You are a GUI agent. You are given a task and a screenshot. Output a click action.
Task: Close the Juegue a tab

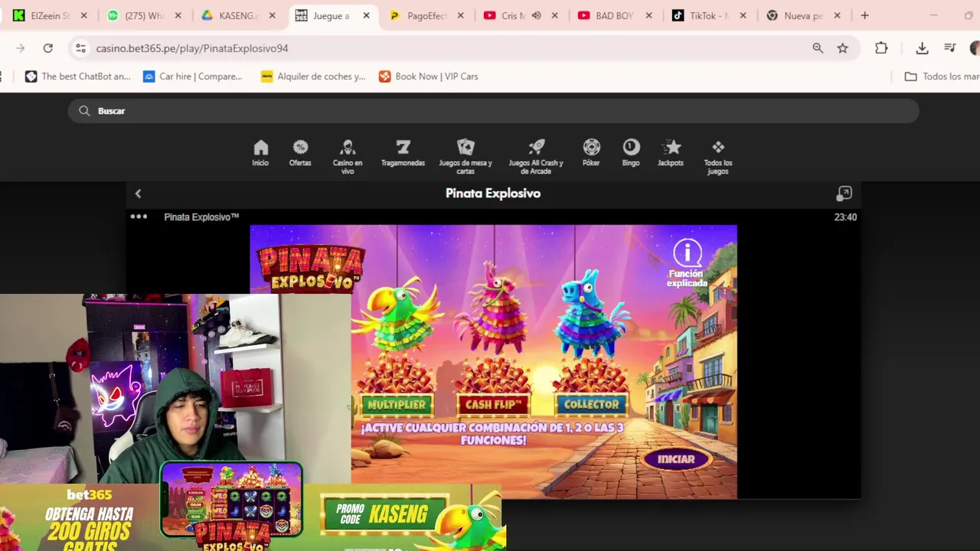click(366, 15)
